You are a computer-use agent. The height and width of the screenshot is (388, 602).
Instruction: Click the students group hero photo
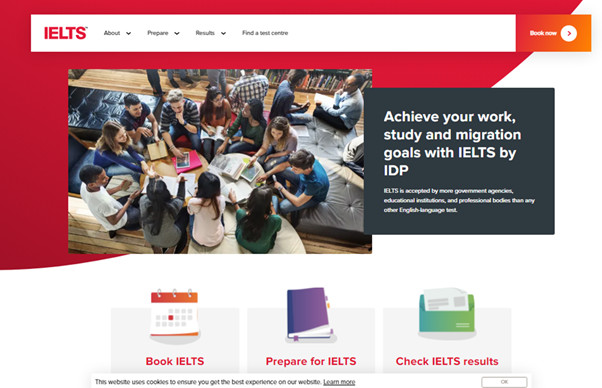pyautogui.click(x=220, y=161)
